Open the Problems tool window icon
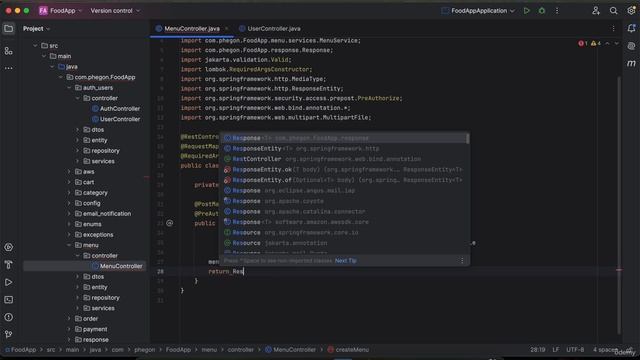 [8, 317]
